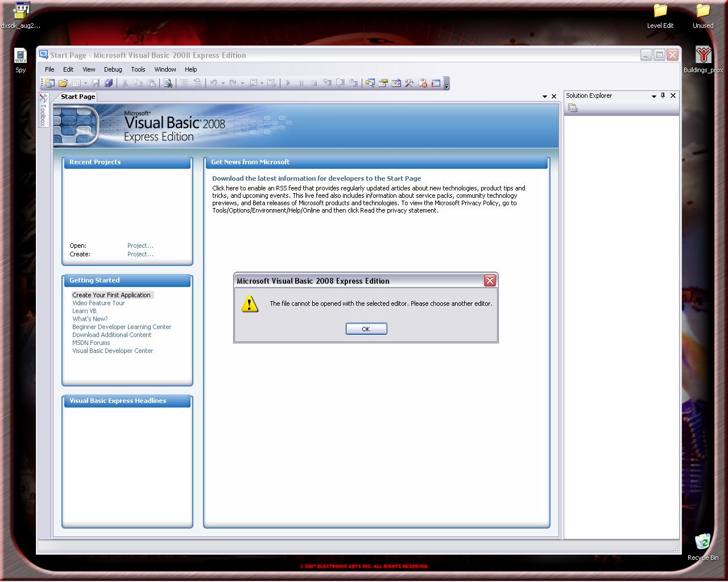728x582 pixels.
Task: Click the Toolbox hammer-and-wrench toolbar icon
Action: [409, 83]
